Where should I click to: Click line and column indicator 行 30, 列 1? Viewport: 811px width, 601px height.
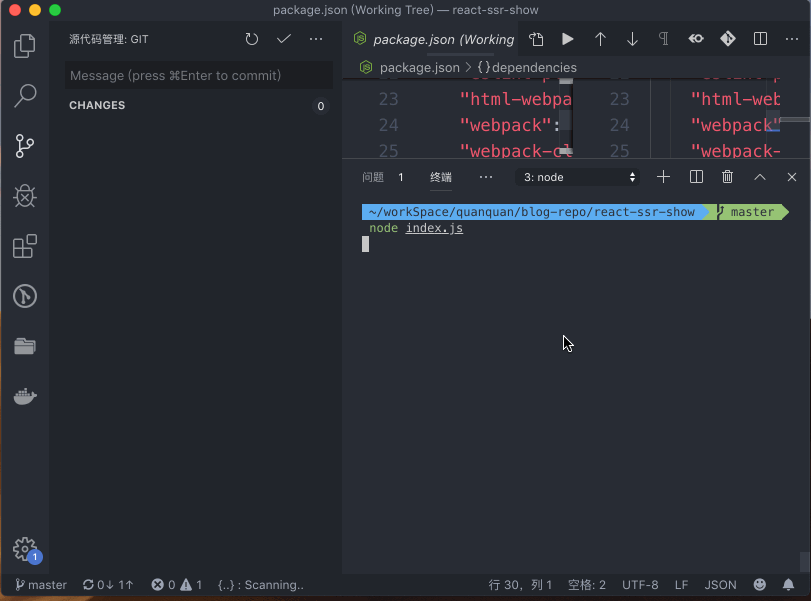[x=520, y=585]
